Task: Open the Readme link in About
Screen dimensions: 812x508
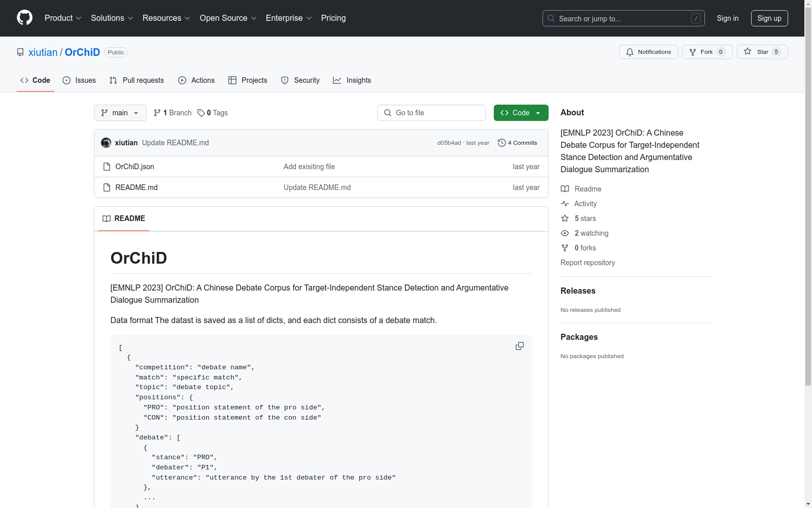Action: 581,189
